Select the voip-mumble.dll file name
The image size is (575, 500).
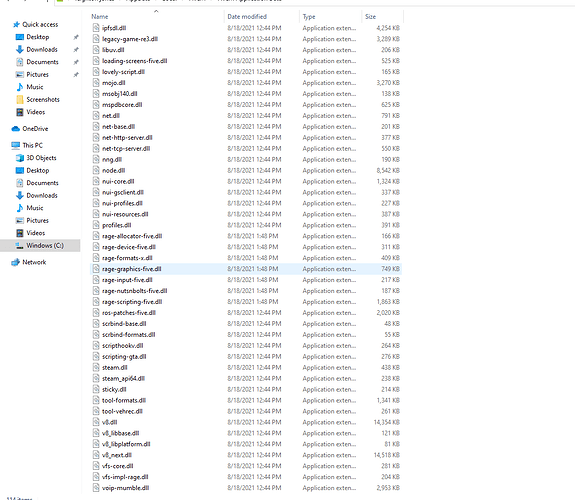(x=125, y=488)
